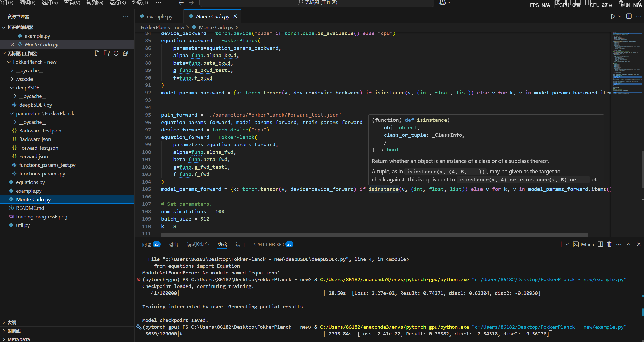644x342 pixels.
Task: Kill the terminal with trash icon
Action: [609, 244]
